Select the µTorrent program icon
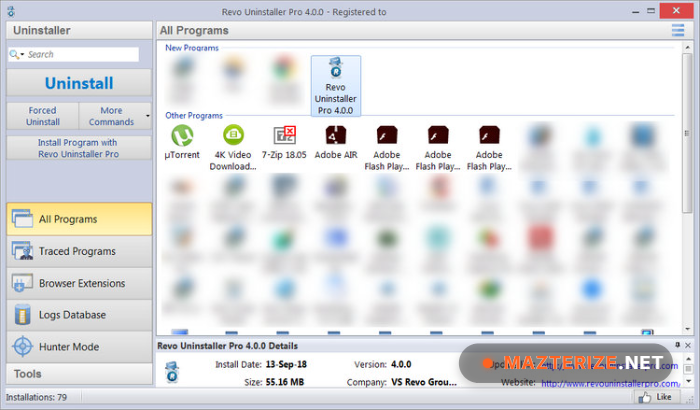 [x=182, y=135]
